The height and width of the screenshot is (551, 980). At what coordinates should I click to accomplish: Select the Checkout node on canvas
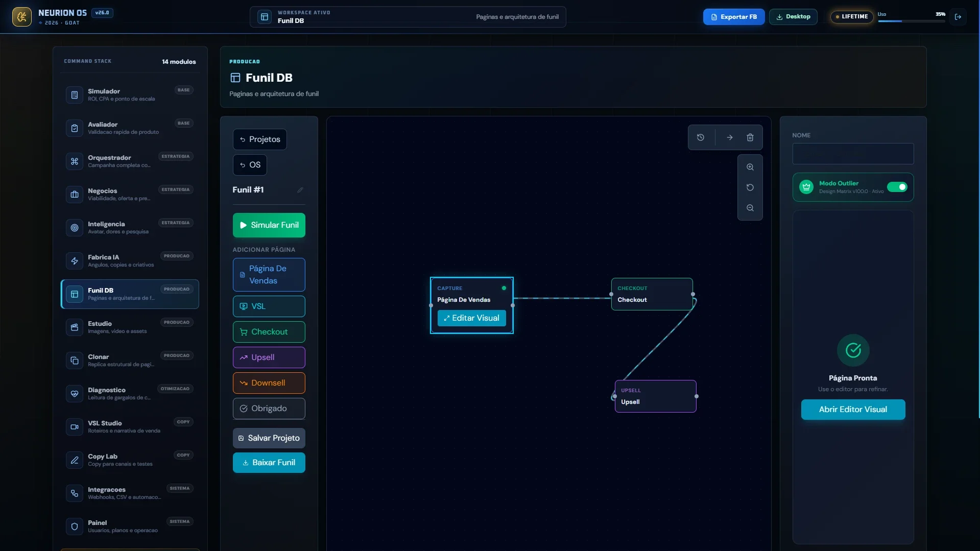coord(652,294)
